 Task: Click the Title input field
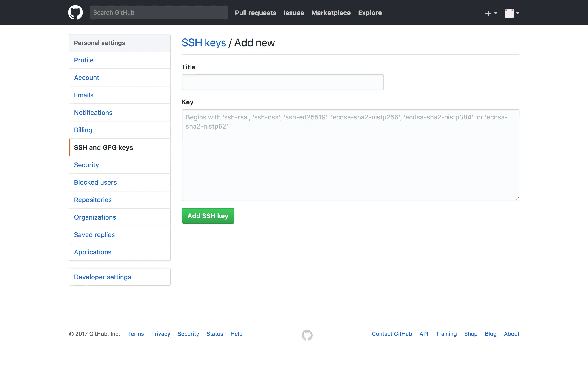point(283,82)
